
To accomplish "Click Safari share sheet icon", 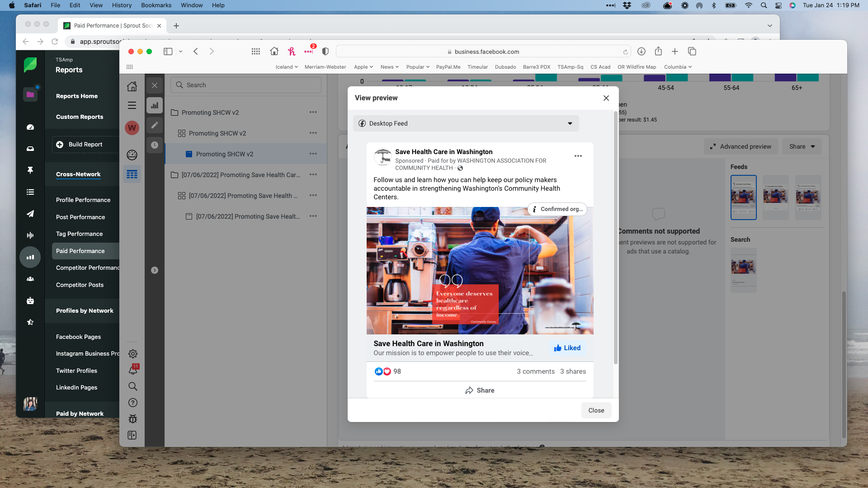I will tap(658, 51).
